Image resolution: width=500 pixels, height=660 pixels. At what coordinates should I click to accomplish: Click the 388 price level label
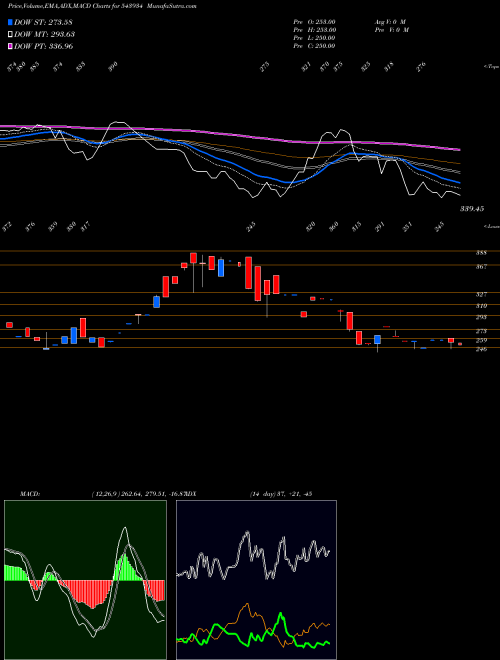coord(481,253)
